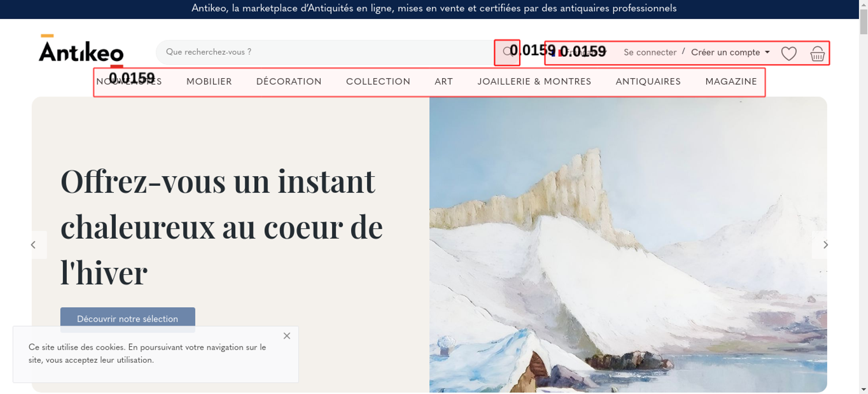The image size is (868, 394).
Task: Open Joaillerie & Montres menu
Action: [534, 82]
